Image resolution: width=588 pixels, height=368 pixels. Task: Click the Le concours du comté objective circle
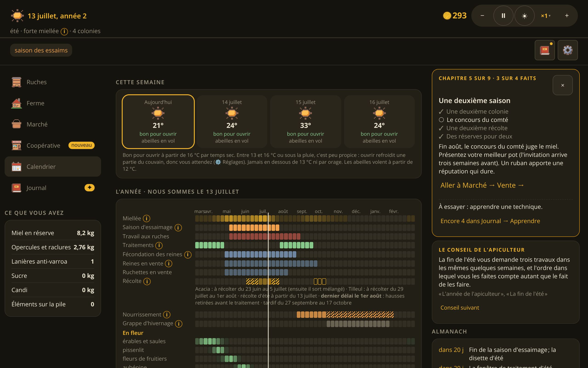point(441,120)
